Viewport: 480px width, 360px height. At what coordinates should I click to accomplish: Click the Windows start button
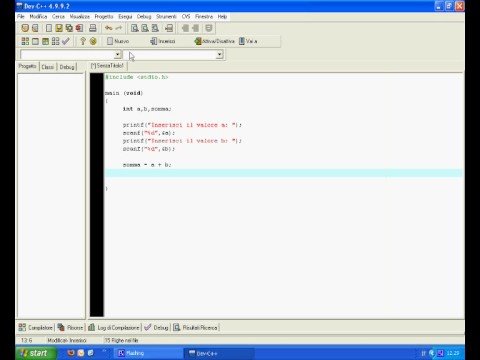click(36, 353)
